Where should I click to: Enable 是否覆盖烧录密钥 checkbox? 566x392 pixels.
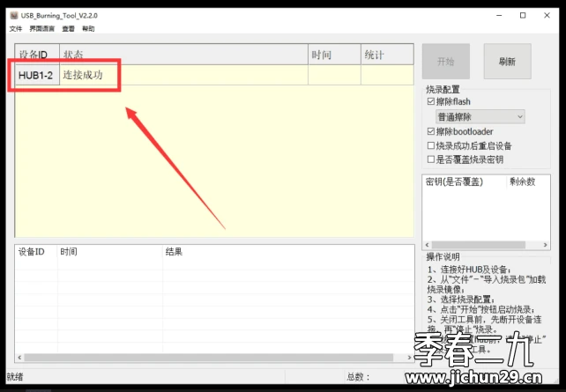tap(430, 159)
